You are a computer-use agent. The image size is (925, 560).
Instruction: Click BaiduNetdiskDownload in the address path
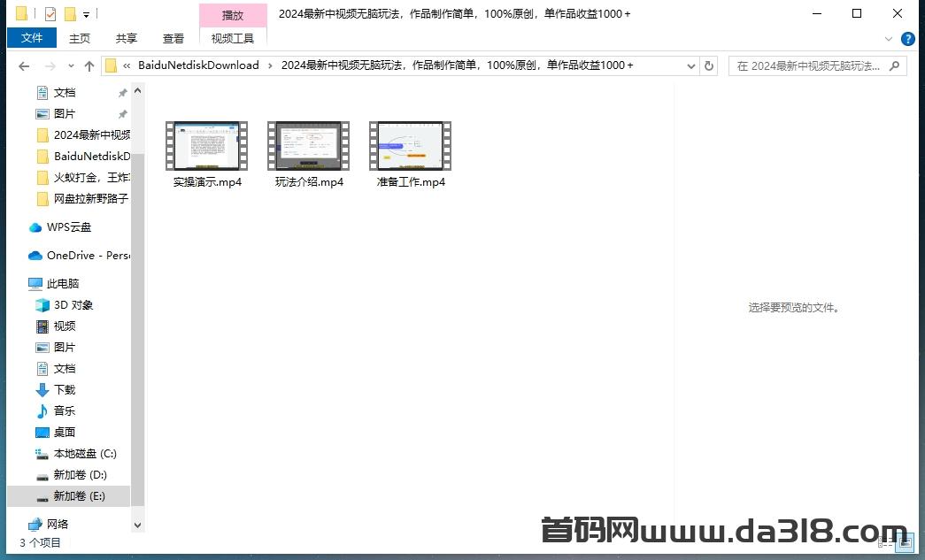coord(198,65)
